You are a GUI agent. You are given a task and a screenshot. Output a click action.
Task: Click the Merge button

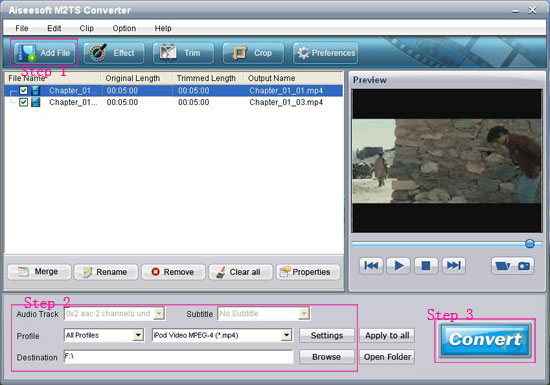pyautogui.click(x=39, y=272)
